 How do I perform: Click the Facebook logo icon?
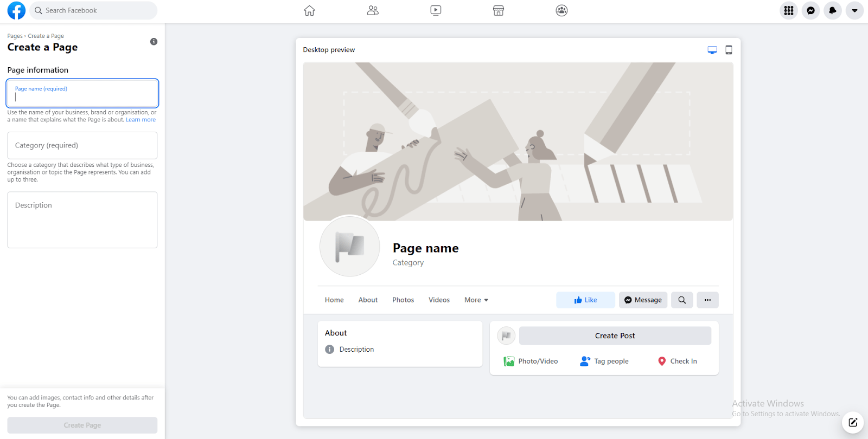click(16, 10)
